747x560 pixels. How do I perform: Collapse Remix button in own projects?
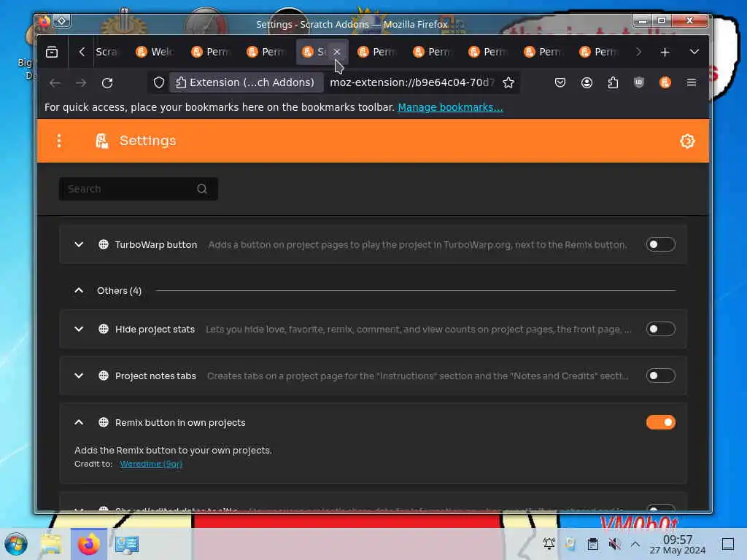coord(79,422)
